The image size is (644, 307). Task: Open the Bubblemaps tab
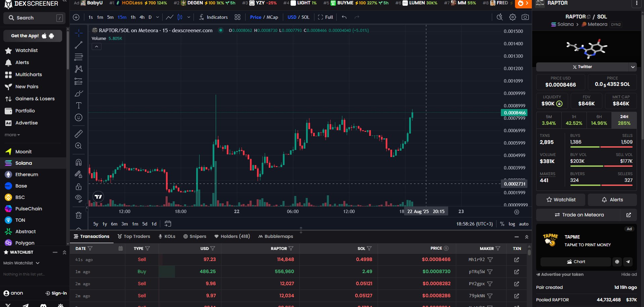click(x=275, y=237)
